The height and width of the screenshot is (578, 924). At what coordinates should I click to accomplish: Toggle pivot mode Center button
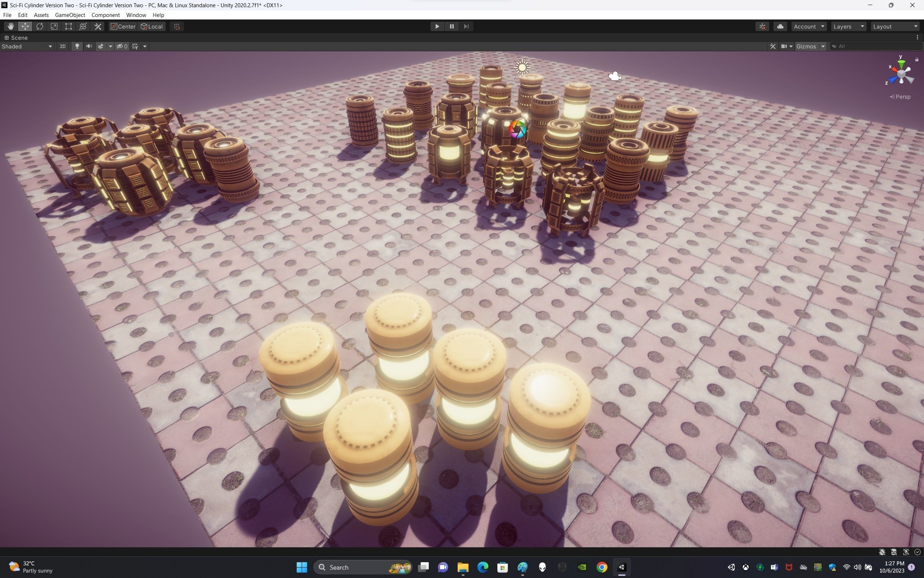point(123,26)
